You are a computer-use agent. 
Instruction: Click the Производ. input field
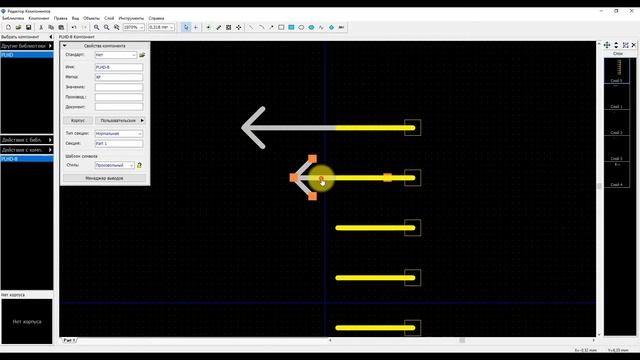pyautogui.click(x=119, y=97)
